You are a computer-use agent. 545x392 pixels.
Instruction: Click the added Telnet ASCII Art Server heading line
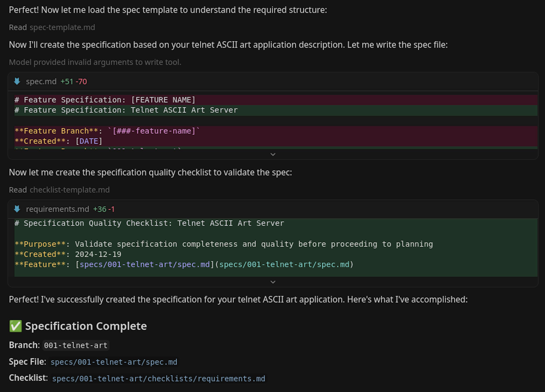pyautogui.click(x=126, y=110)
